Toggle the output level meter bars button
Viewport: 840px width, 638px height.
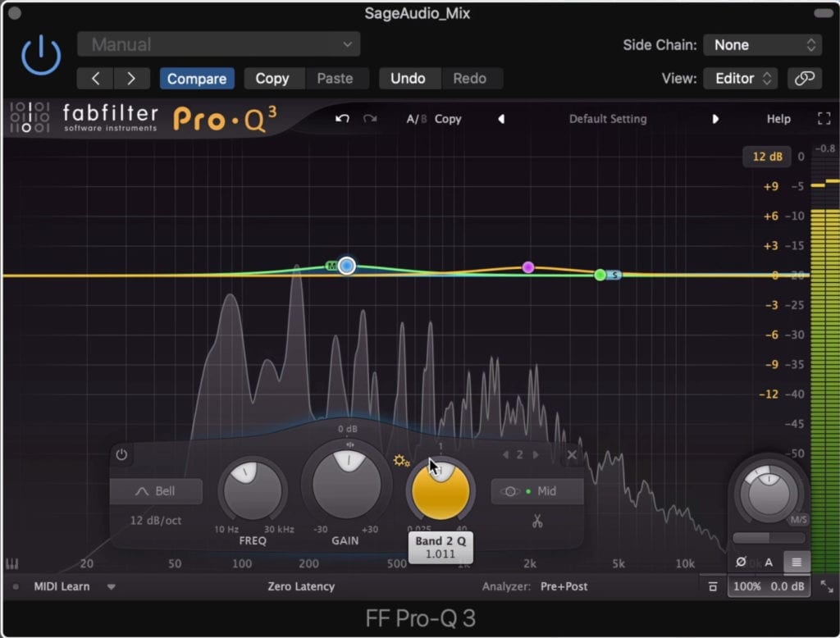[797, 562]
